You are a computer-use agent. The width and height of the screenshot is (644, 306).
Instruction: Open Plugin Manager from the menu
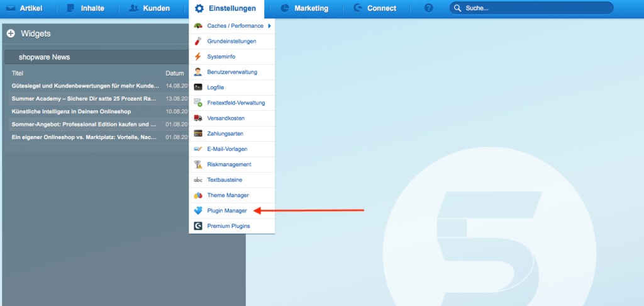231,211
